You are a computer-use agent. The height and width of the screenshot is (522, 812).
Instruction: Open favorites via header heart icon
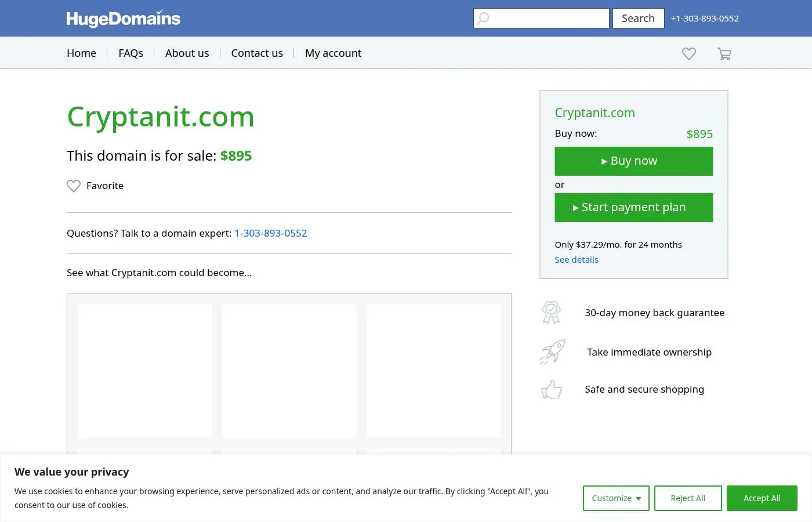tap(689, 53)
